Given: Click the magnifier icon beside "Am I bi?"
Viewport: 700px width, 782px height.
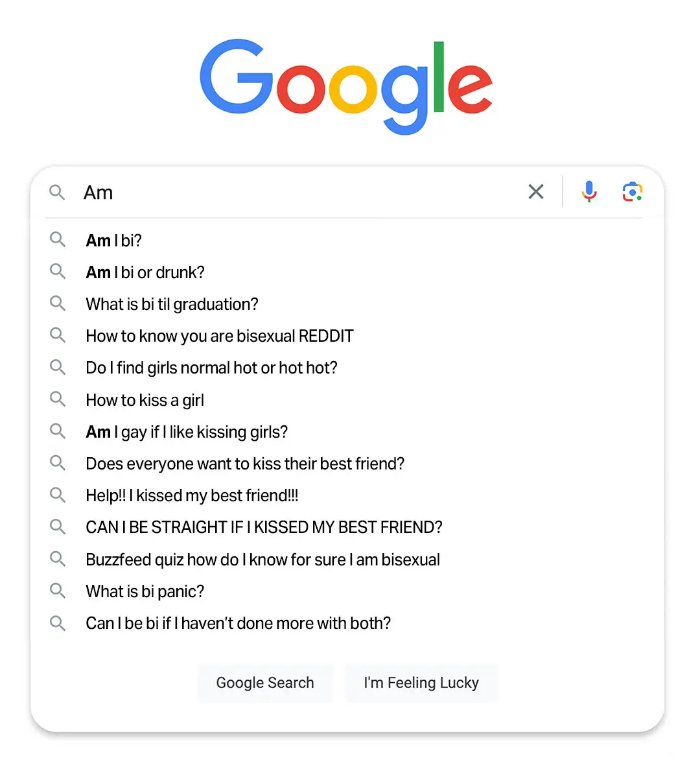Looking at the screenshot, I should [x=58, y=239].
